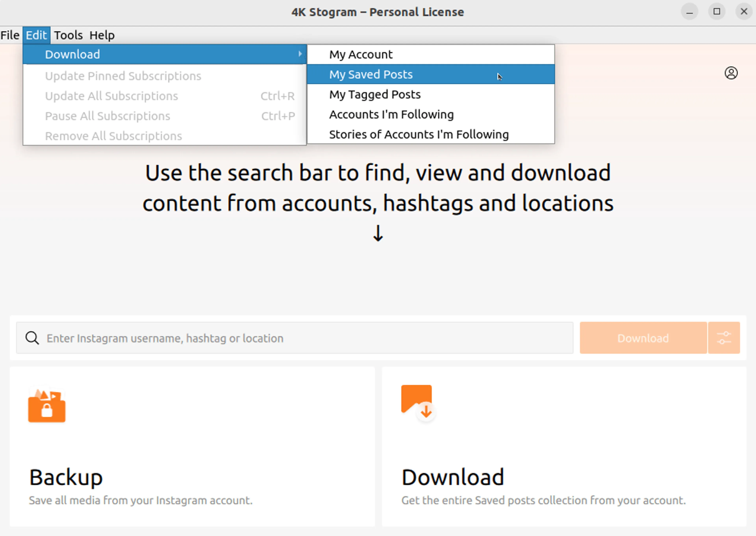This screenshot has height=536, width=756.
Task: Open the Tools menu
Action: point(68,35)
